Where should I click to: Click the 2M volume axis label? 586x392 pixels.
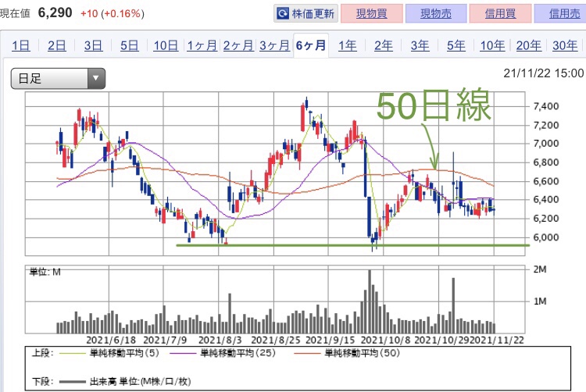coord(540,269)
